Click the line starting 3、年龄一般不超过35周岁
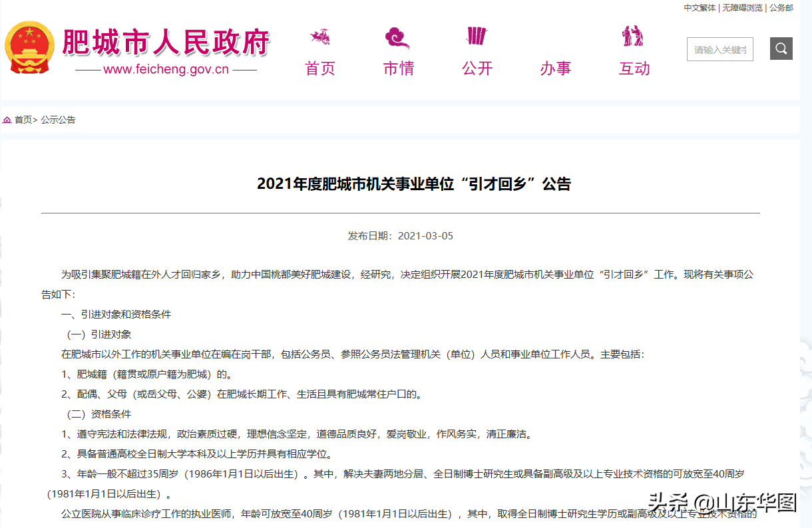Screen dimensions: 812x528 [403, 473]
